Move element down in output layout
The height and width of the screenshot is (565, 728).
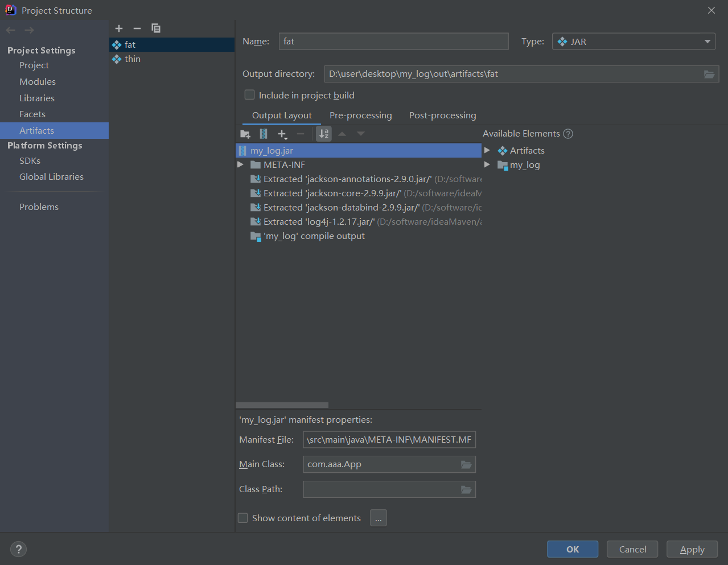point(361,134)
